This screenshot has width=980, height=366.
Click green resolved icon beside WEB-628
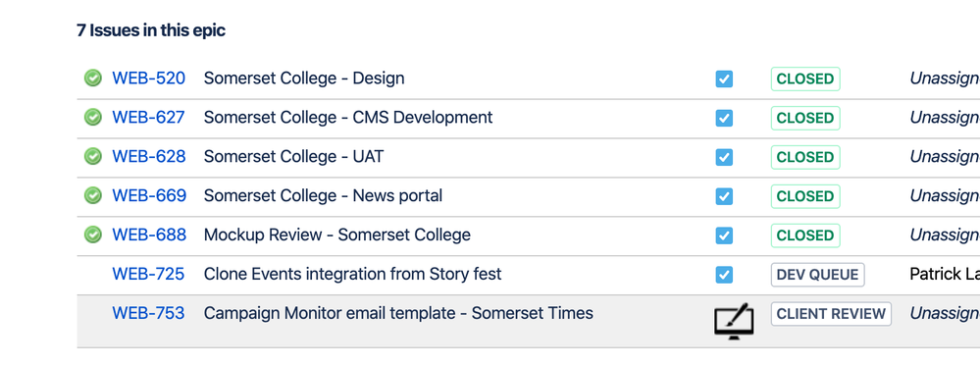tap(92, 156)
